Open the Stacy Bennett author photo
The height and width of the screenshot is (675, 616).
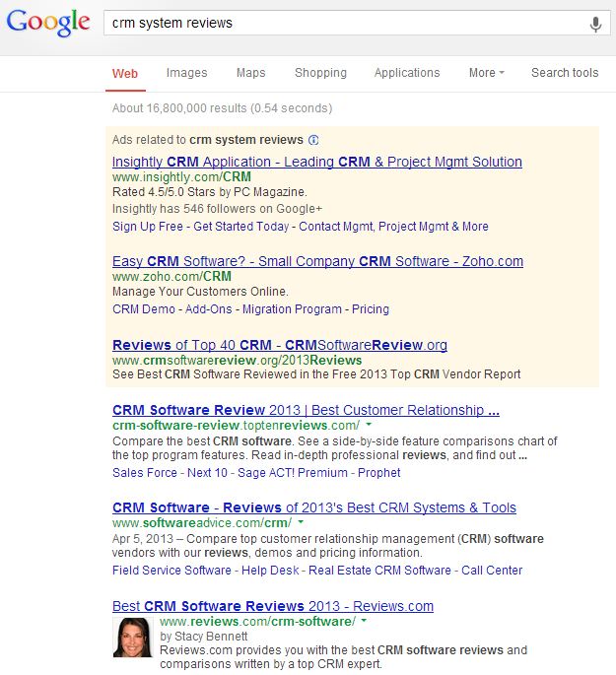click(133, 638)
